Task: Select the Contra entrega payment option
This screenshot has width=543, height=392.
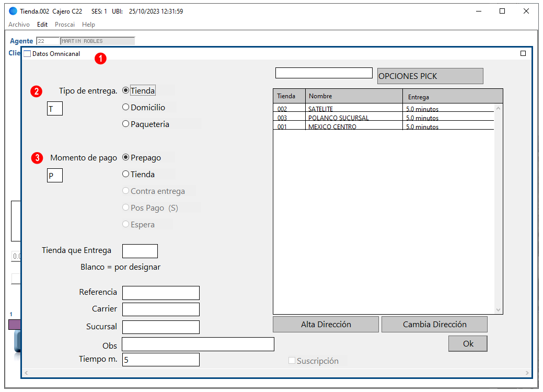Action: [x=154, y=191]
